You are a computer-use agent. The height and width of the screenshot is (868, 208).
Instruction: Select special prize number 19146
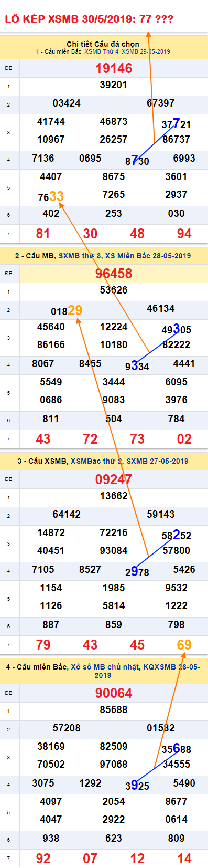point(114,68)
